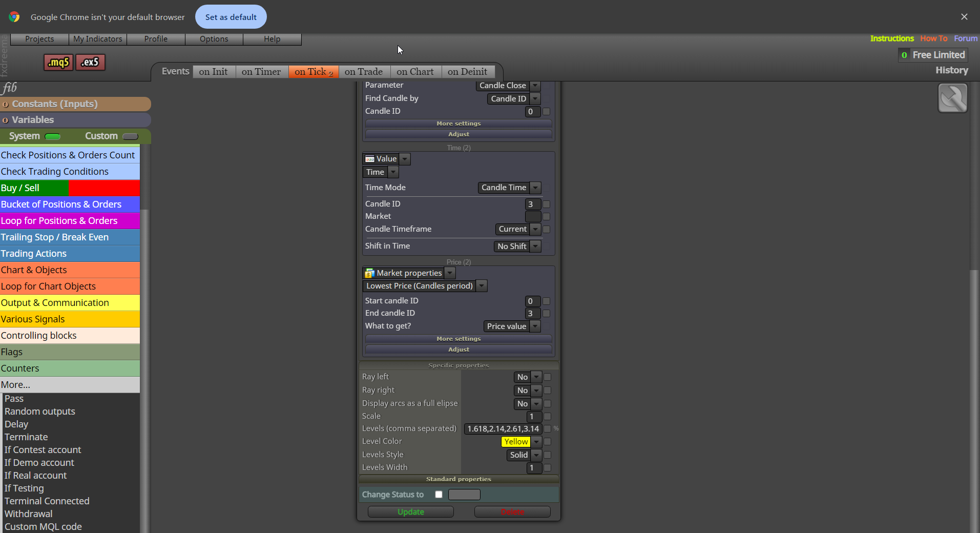The width and height of the screenshot is (980, 533).
Task: Check the box beside Levels Width
Action: [547, 468]
